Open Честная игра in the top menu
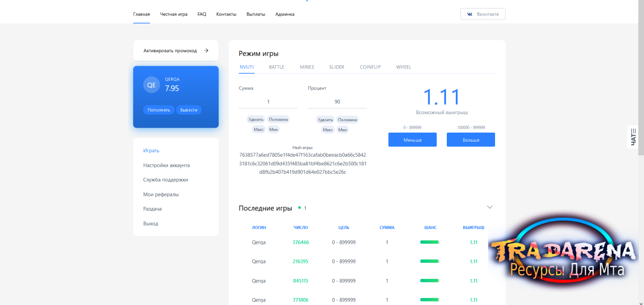 point(174,14)
